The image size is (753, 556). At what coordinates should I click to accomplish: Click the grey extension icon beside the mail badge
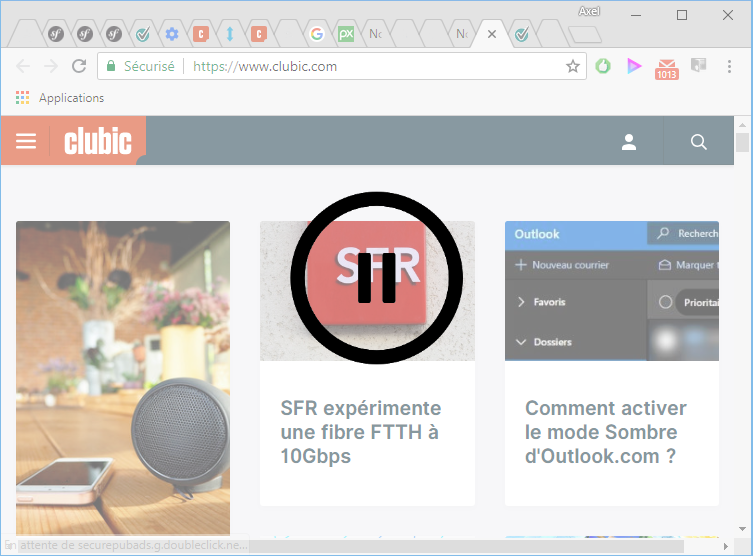point(698,65)
